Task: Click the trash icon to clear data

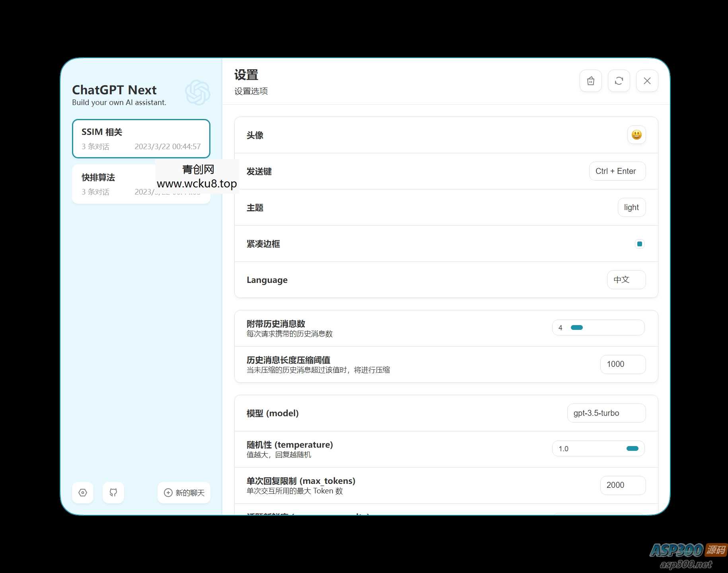Action: click(x=590, y=81)
